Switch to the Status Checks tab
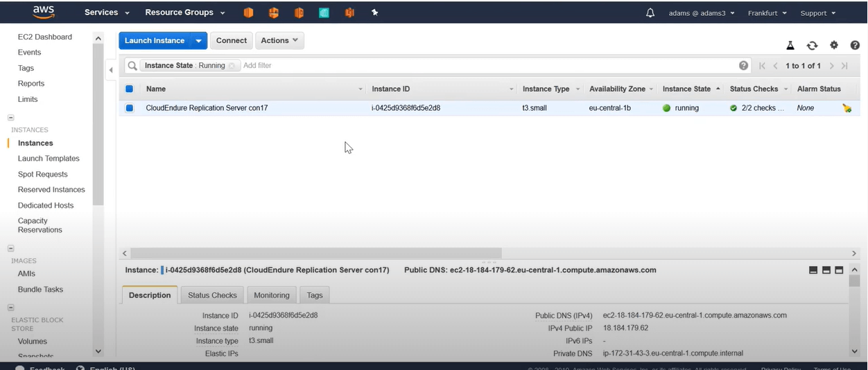Screen dimensions: 868x370 (x=212, y=295)
